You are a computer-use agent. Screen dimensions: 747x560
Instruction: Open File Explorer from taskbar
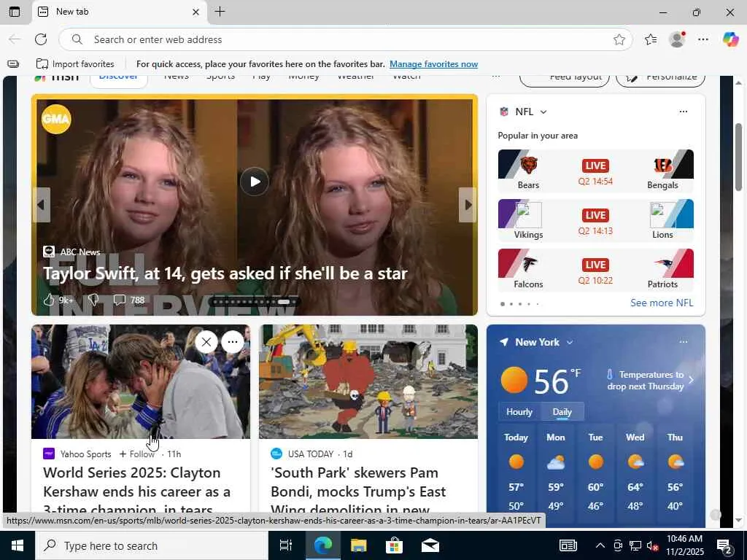358,545
